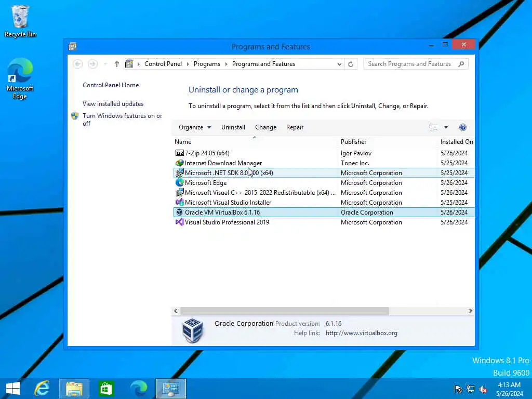Click the Microsoft .NET SDK installer icon
The height and width of the screenshot is (399, 532).
coord(179,172)
